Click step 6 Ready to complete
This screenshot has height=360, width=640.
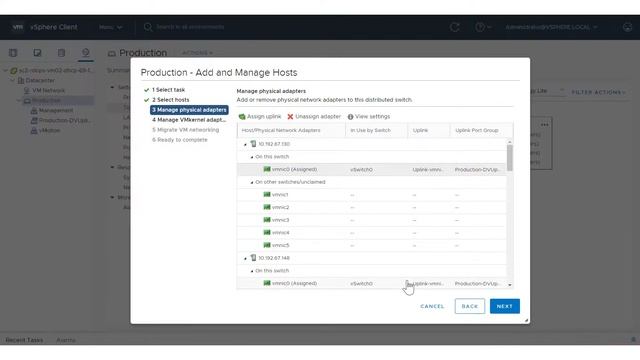[180, 140]
